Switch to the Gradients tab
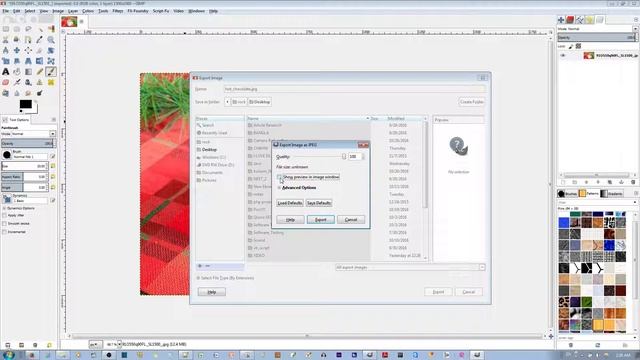 pyautogui.click(x=611, y=193)
